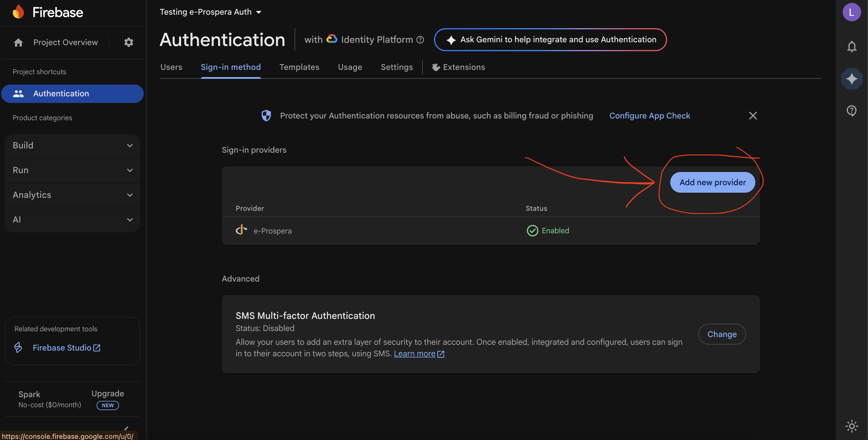The height and width of the screenshot is (440, 868).
Task: Open the account avatar L
Action: (852, 12)
